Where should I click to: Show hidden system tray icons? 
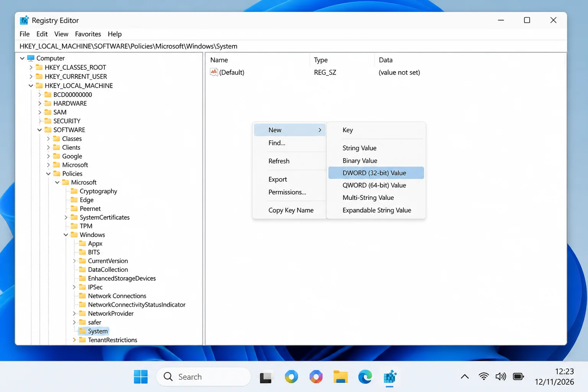coord(465,377)
